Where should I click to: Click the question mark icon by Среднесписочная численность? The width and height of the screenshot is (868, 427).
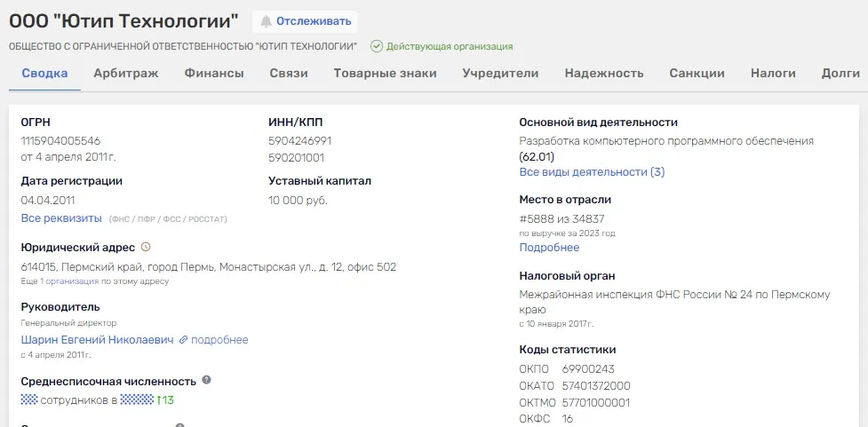pos(206,380)
